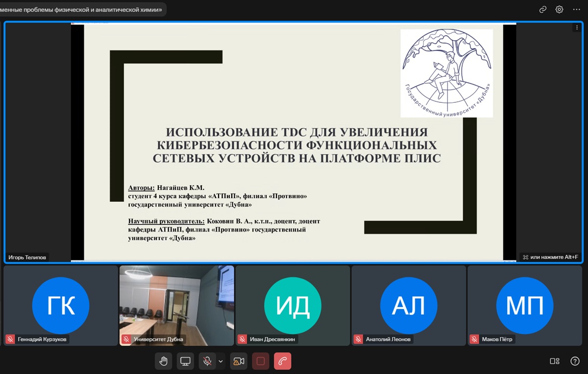Viewport: 588px width, 374px height.
Task: Copy the meeting link
Action: click(x=542, y=9)
